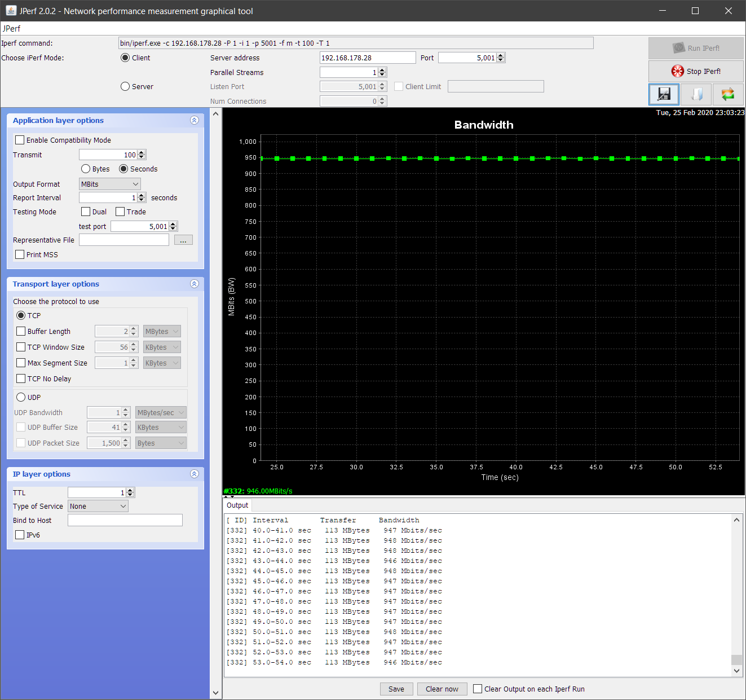The image size is (746, 700).
Task: Open the Max Segment Size KBytes dropdown
Action: click(162, 363)
